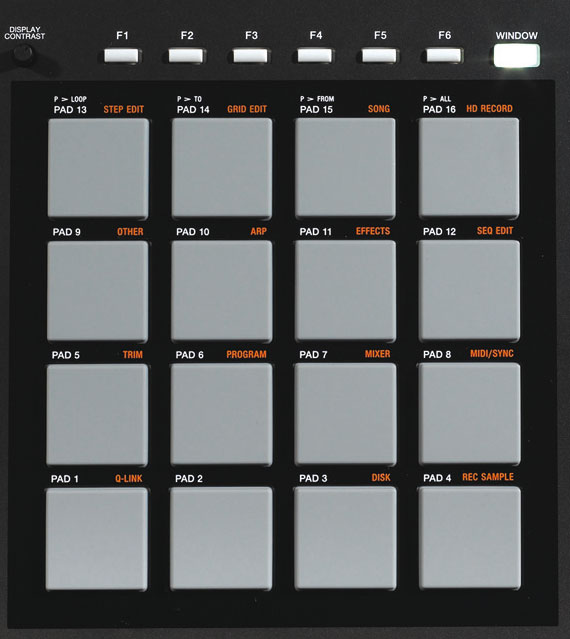Hit PAD 8 for MIDI/SYNC
The width and height of the screenshot is (570, 639).
click(x=470, y=414)
